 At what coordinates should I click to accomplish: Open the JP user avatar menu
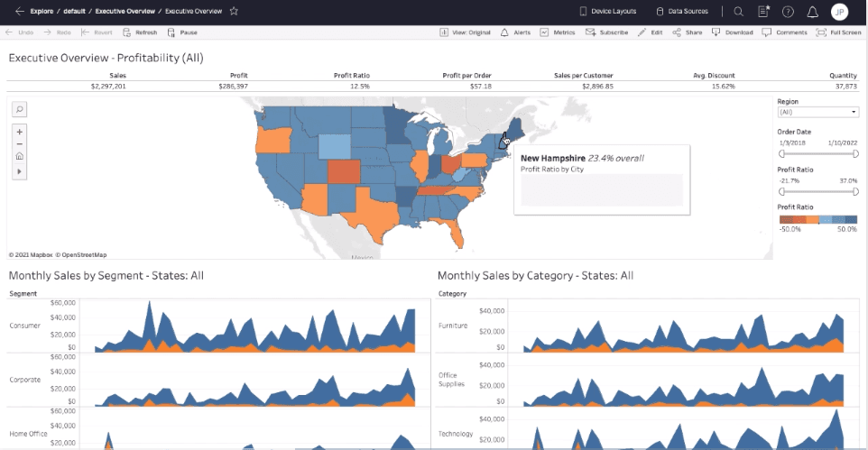click(x=839, y=12)
